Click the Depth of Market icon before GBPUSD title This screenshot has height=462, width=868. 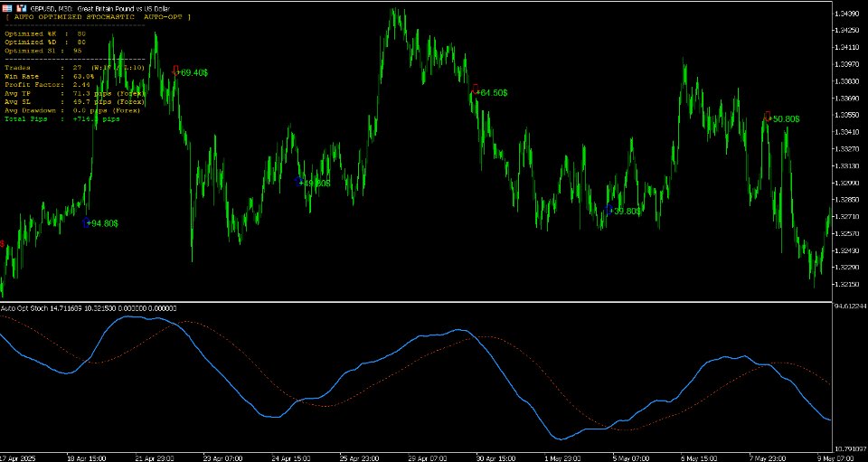click(8, 9)
